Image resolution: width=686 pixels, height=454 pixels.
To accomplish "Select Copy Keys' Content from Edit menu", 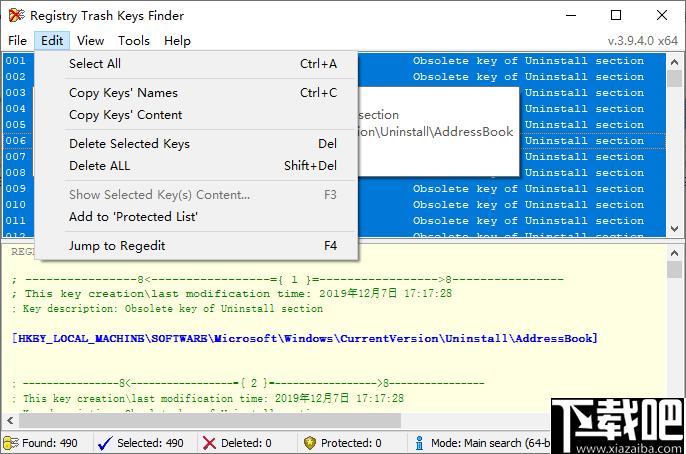I will pyautogui.click(x=125, y=115).
